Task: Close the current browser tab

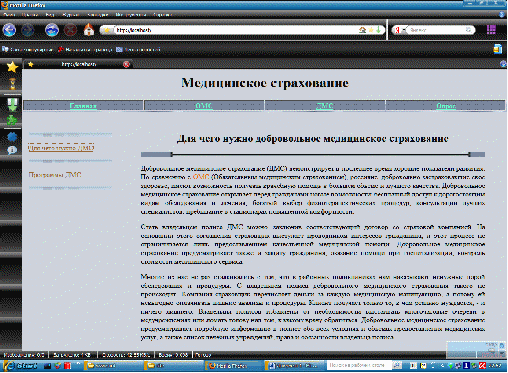Action: (x=126, y=64)
